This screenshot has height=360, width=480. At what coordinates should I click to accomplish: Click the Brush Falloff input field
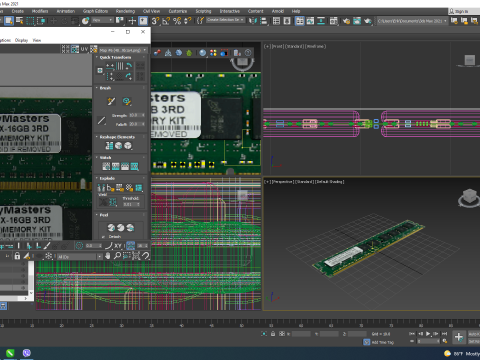(x=137, y=124)
